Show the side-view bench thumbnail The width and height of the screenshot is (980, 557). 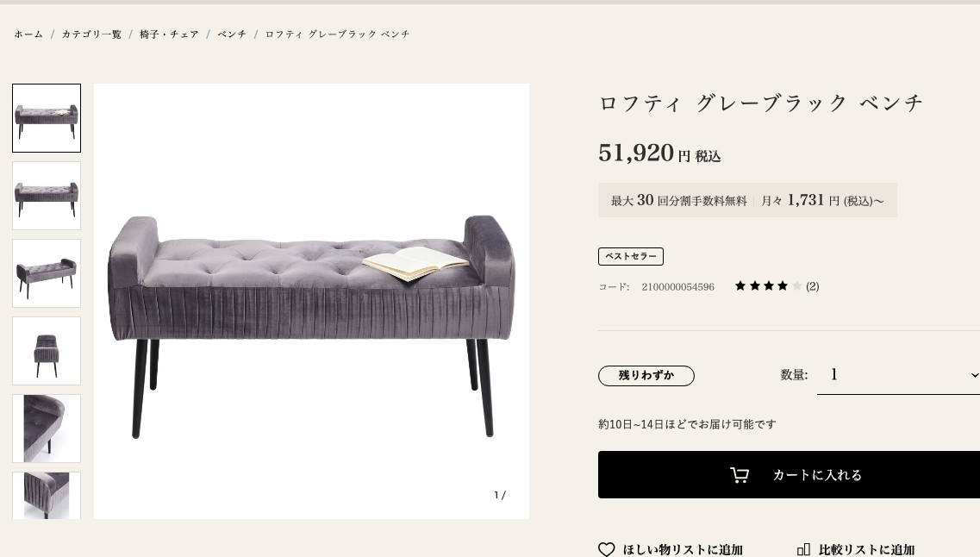click(47, 351)
